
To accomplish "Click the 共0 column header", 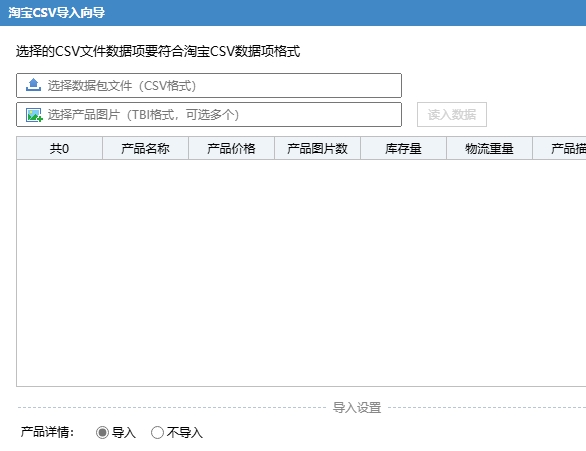I will 59,148.
